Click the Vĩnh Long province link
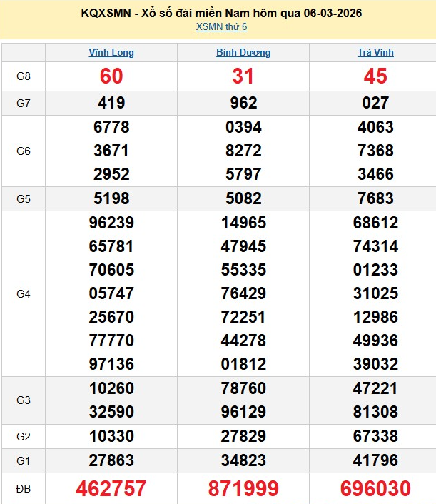Viewport: 436px width, 504px height. 111,53
